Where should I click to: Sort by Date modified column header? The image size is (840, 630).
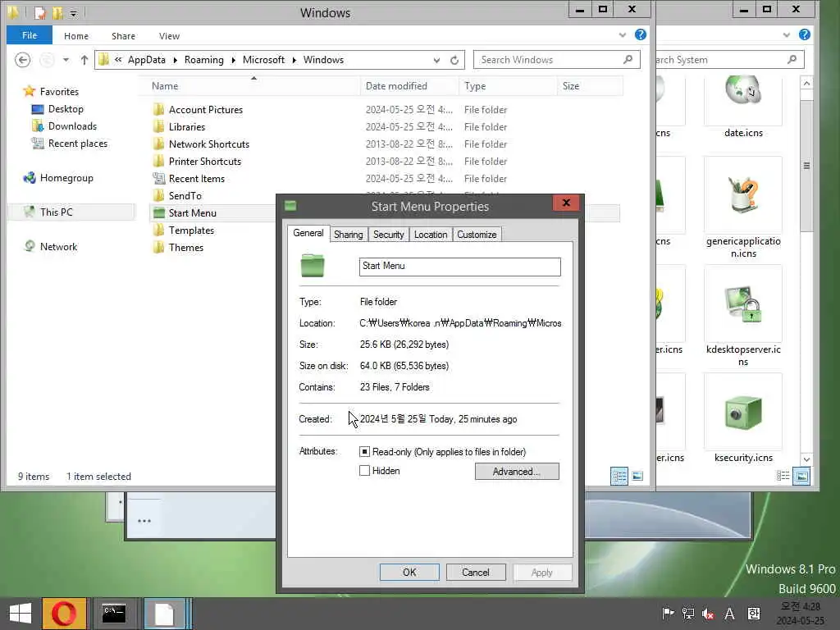coord(409,85)
